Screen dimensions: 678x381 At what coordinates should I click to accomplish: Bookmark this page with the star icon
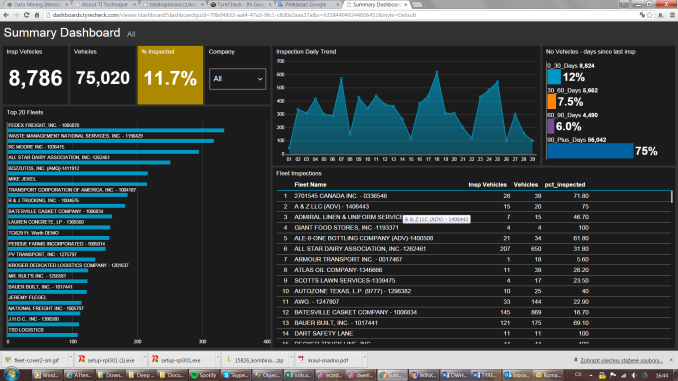tap(650, 15)
